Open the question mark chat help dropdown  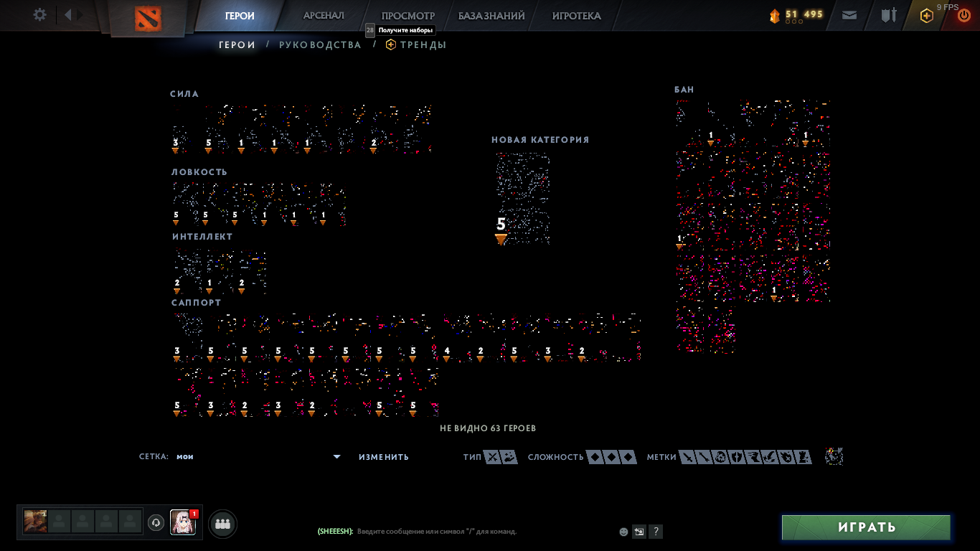coord(655,531)
